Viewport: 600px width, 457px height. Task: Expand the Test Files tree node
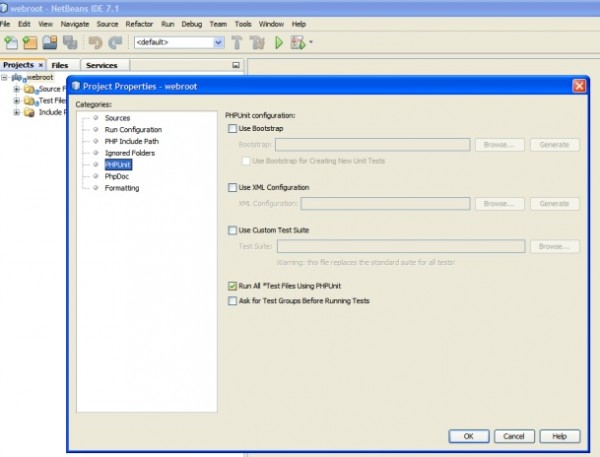click(16, 101)
